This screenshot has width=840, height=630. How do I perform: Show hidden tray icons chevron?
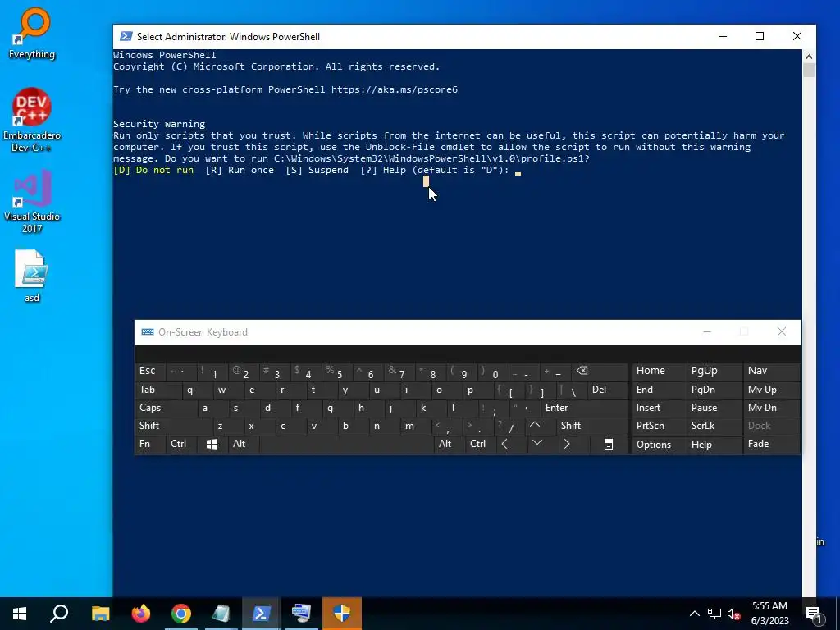point(694,614)
